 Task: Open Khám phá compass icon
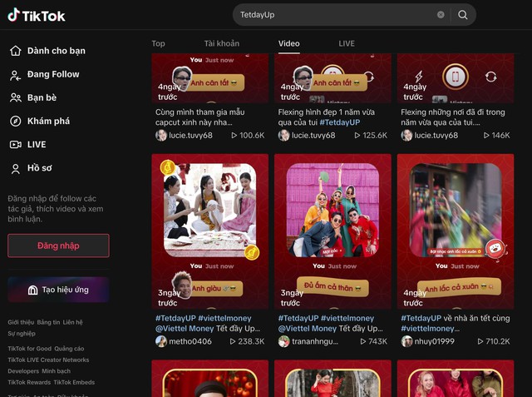pos(15,122)
